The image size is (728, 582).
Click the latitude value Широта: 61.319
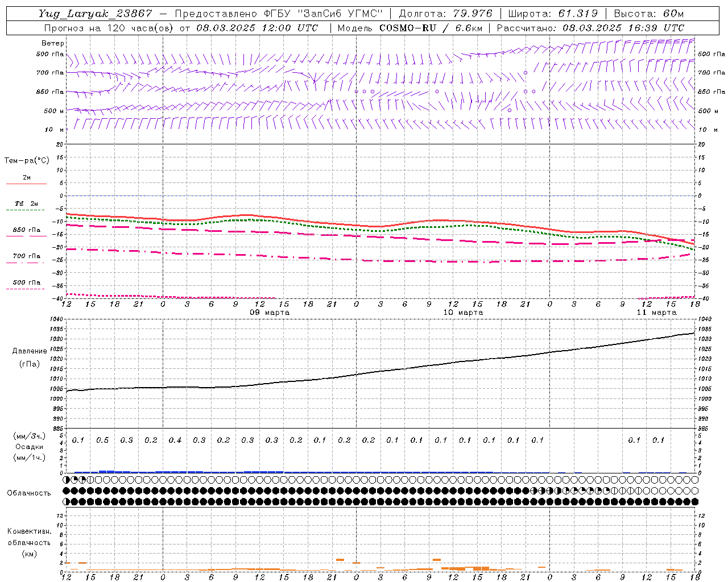pyautogui.click(x=553, y=14)
